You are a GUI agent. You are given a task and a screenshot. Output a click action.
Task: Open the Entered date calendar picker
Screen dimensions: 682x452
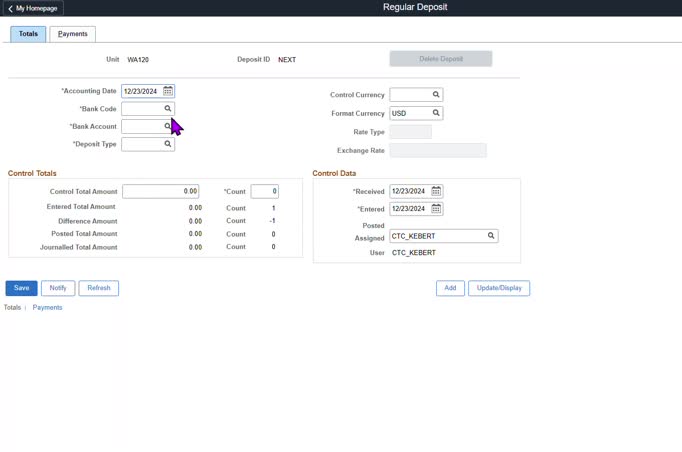point(436,209)
